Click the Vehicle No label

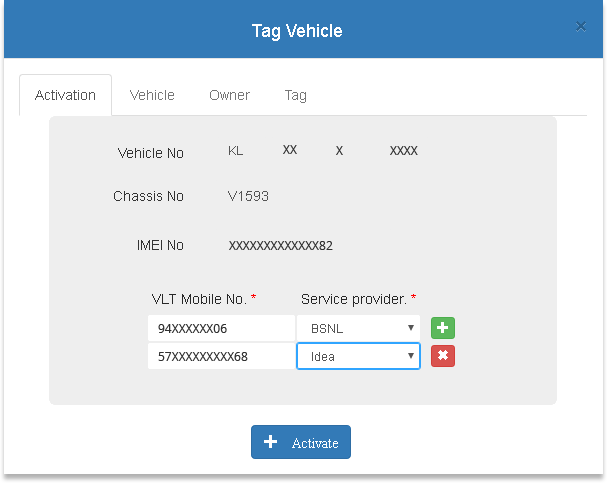(x=151, y=153)
